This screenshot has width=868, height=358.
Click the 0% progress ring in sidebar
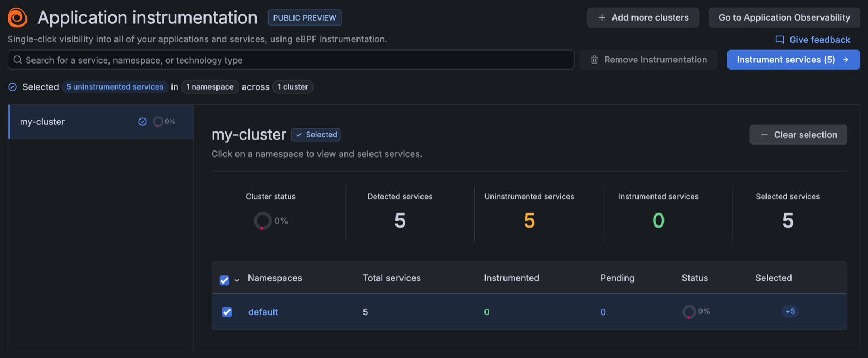pyautogui.click(x=158, y=122)
